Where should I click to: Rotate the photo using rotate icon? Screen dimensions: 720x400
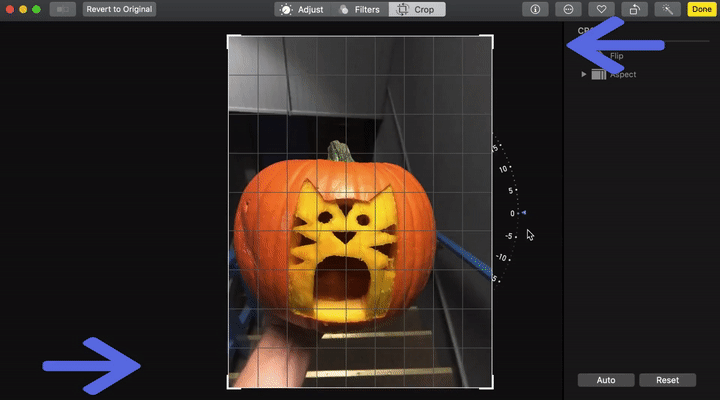pos(634,9)
